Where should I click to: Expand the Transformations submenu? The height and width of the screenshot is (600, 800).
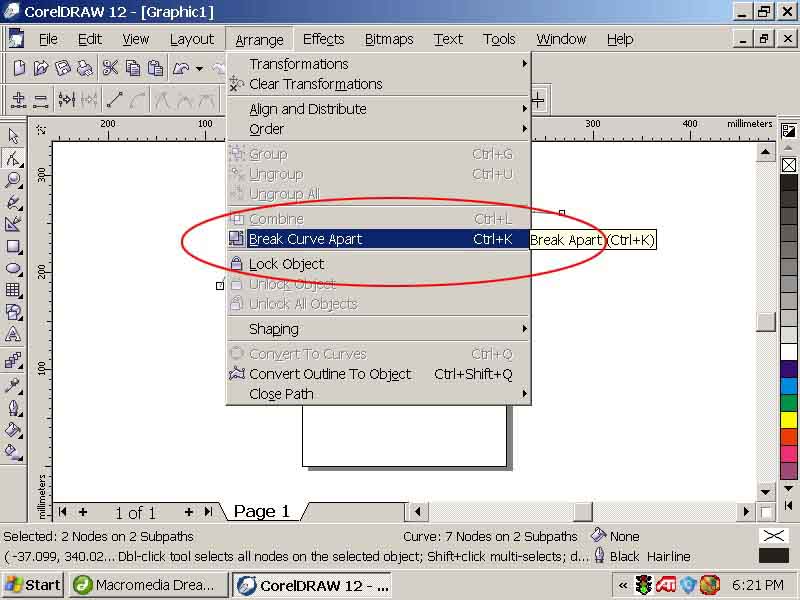coord(378,64)
